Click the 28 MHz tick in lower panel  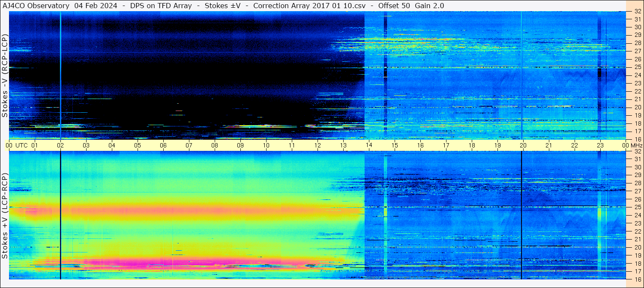[638, 183]
